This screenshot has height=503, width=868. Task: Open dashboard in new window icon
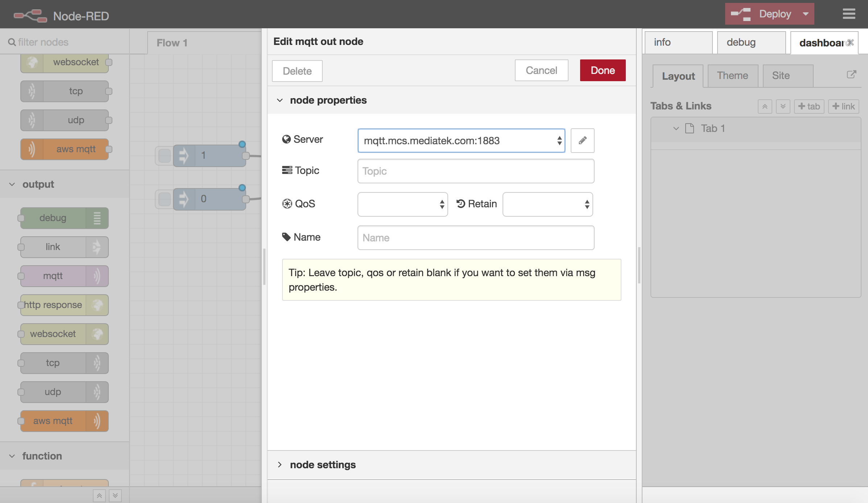[x=851, y=75]
